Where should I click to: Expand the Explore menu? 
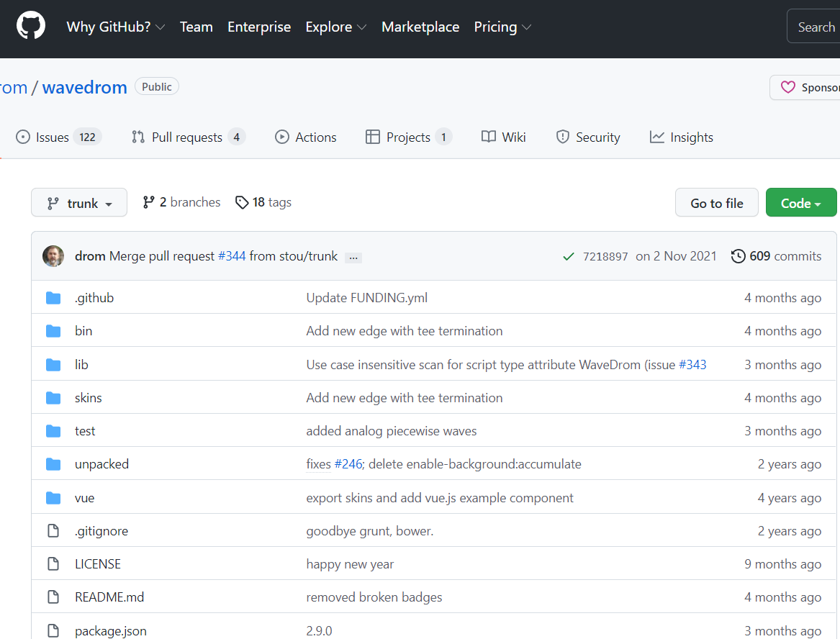click(335, 27)
